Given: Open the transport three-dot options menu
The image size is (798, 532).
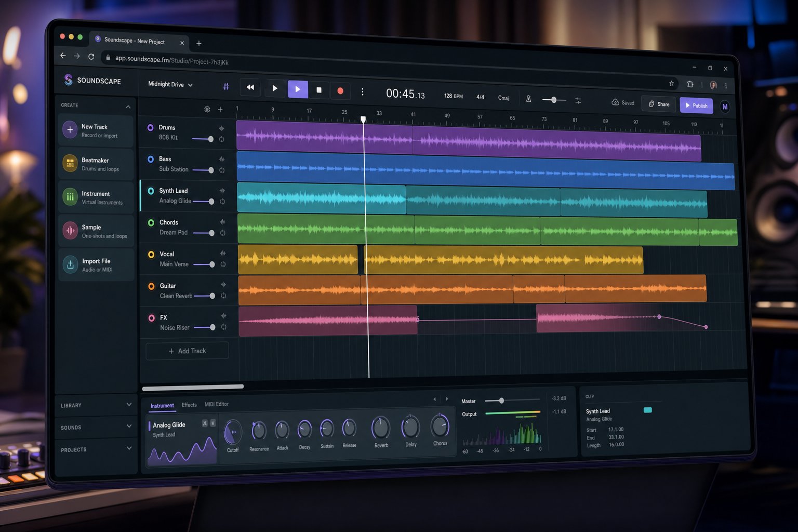Looking at the screenshot, I should (x=363, y=92).
